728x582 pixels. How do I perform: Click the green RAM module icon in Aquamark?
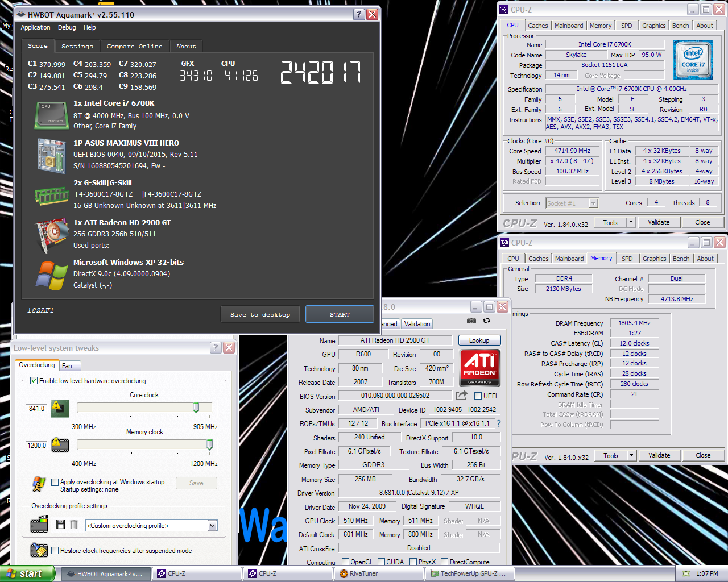(x=51, y=196)
